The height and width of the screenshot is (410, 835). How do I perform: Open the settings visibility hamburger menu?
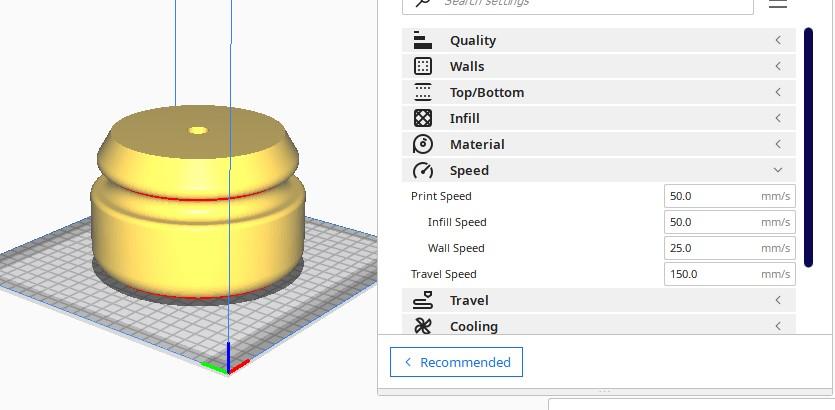pyautogui.click(x=777, y=3)
